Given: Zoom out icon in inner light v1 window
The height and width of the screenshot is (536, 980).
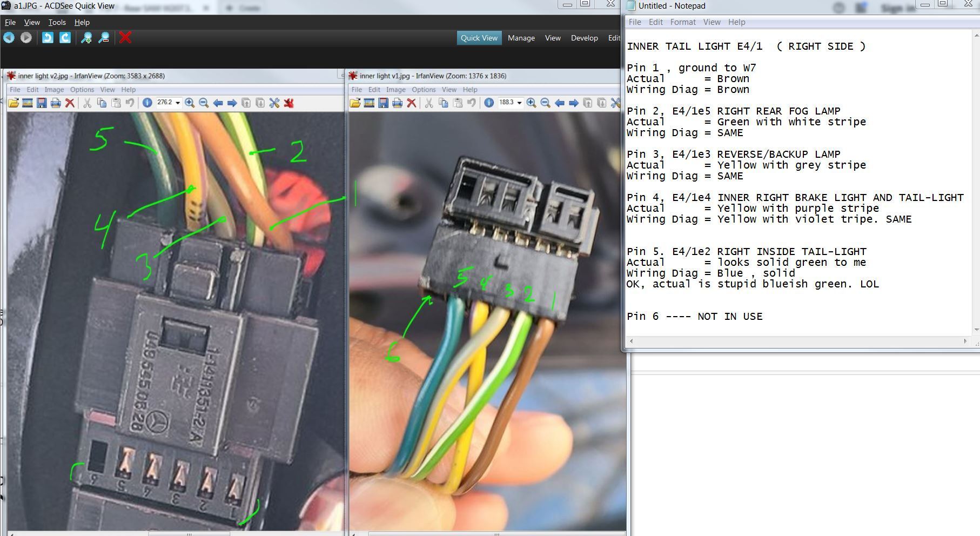Looking at the screenshot, I should point(545,103).
